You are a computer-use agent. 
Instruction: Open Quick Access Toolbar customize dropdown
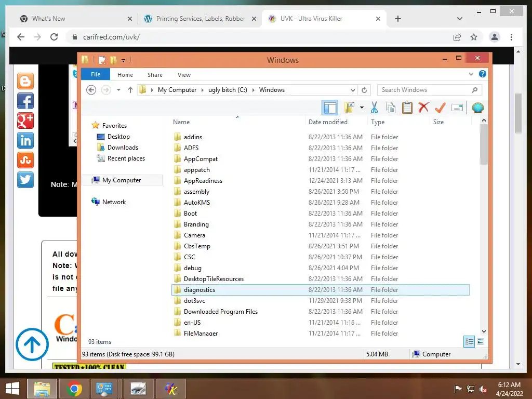click(123, 61)
